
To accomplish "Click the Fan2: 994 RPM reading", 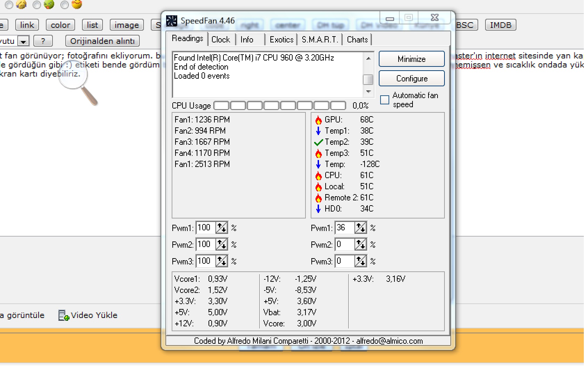I will [200, 131].
